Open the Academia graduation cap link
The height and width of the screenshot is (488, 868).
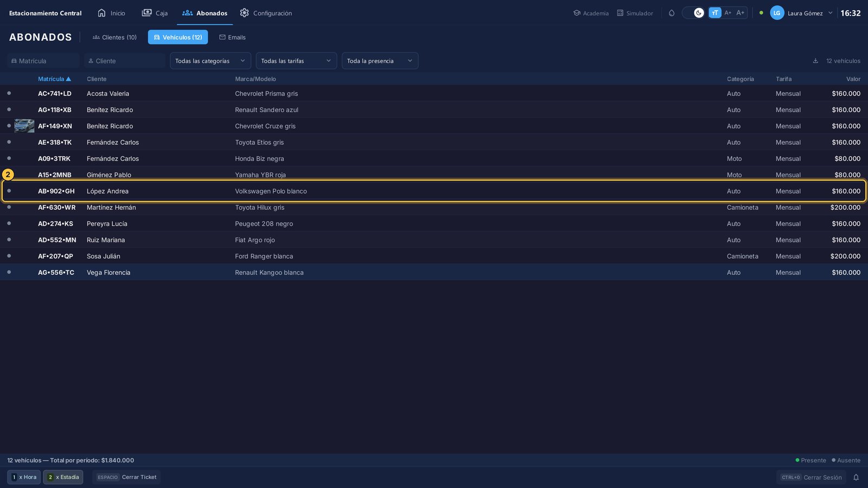pos(591,13)
